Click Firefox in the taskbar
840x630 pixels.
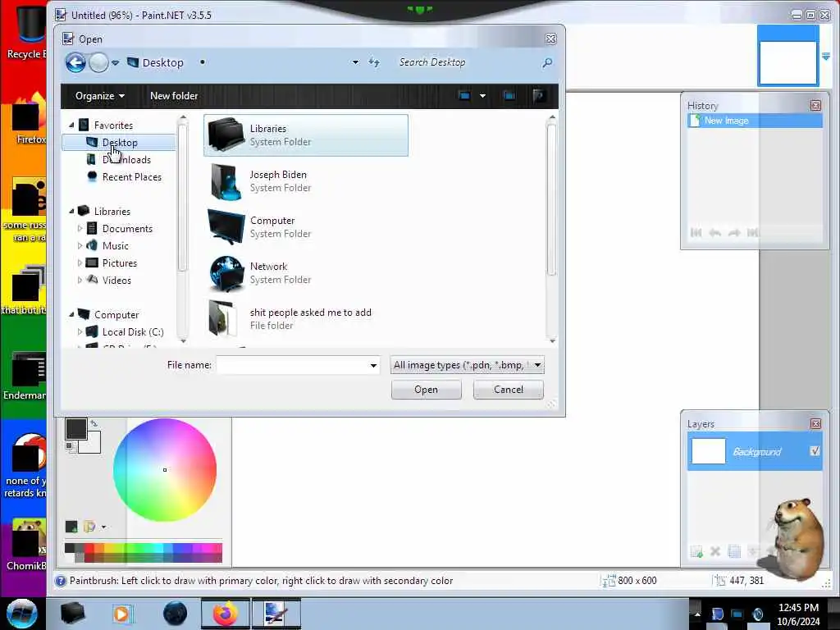coord(226,614)
